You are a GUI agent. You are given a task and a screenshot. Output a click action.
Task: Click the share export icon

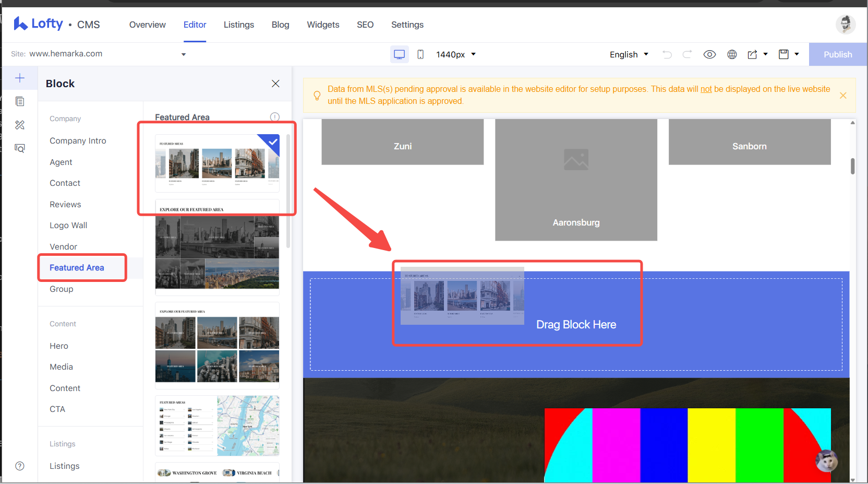(752, 54)
